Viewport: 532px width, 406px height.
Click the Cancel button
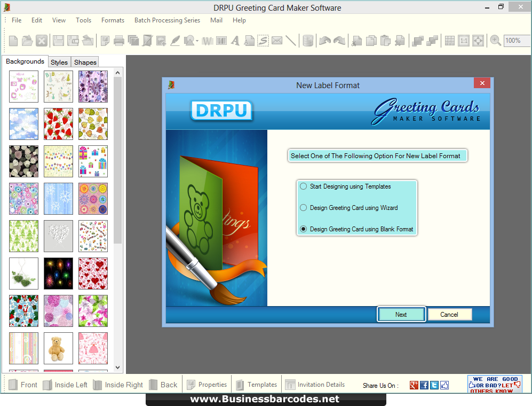pyautogui.click(x=449, y=314)
